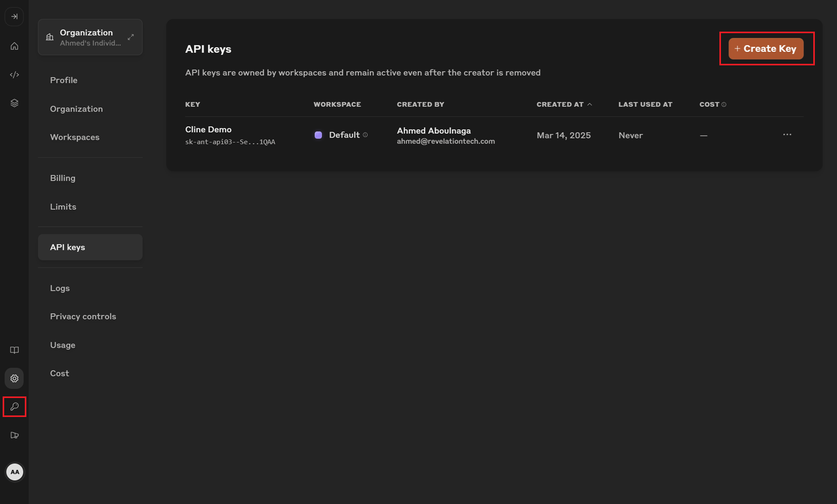Expand the sidebar with arrow icon

point(14,17)
